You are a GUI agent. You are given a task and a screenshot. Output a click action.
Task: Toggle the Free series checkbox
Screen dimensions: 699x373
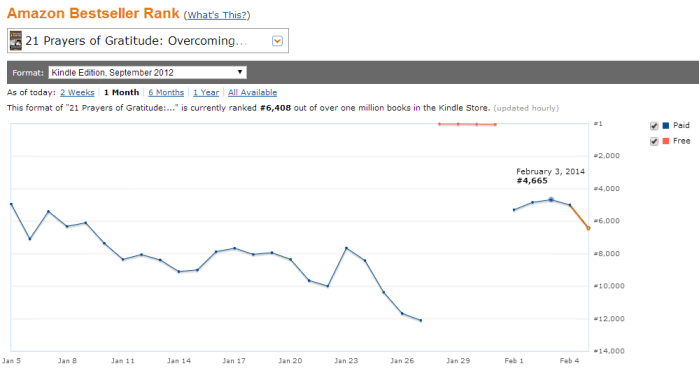click(x=654, y=141)
